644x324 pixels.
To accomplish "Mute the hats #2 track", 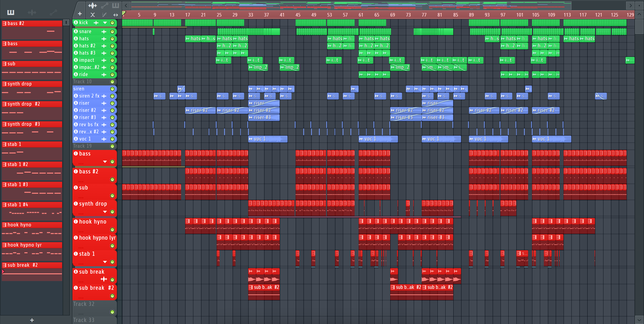I will [x=112, y=46].
